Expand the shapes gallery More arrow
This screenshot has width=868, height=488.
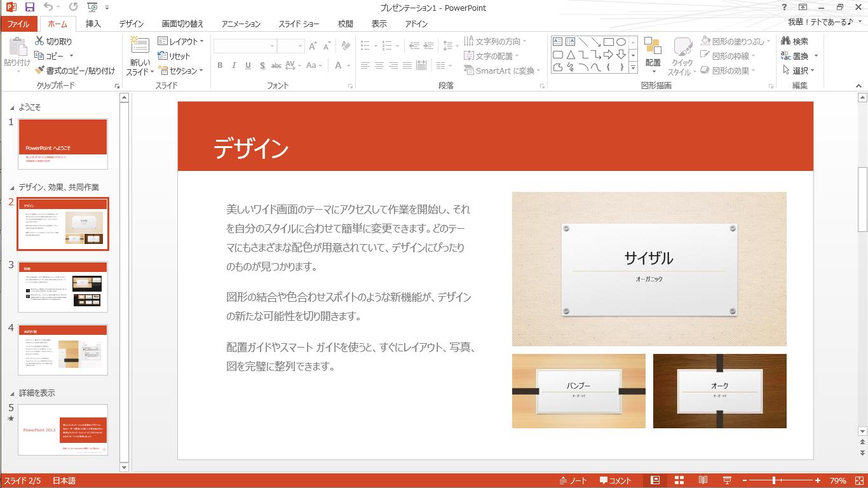633,67
